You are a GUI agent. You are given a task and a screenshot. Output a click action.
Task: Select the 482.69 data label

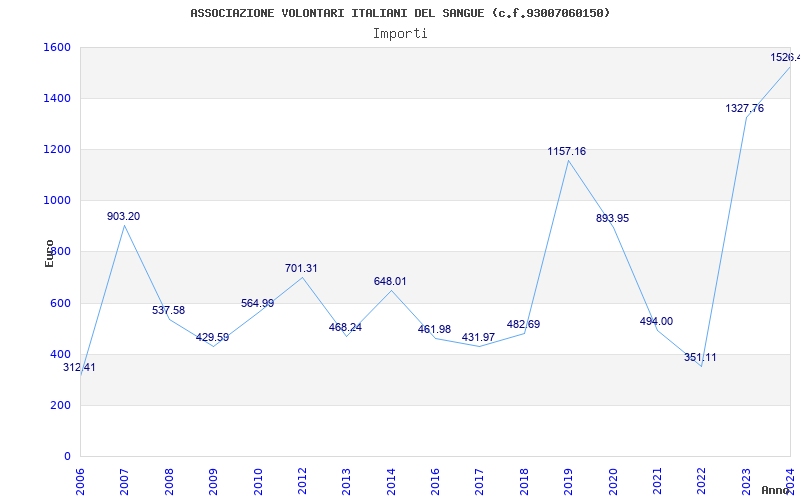(x=523, y=324)
